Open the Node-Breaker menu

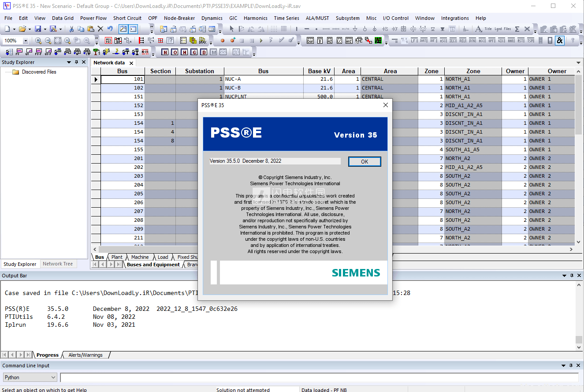click(x=179, y=18)
